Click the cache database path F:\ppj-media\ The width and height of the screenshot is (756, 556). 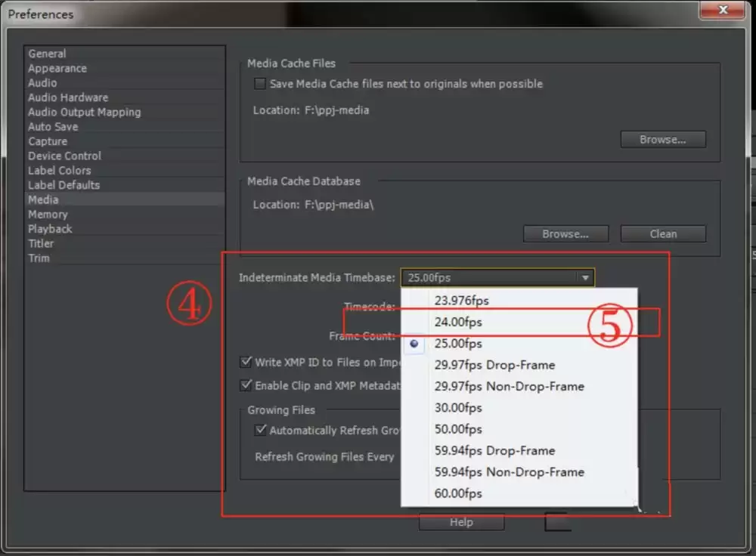click(339, 205)
